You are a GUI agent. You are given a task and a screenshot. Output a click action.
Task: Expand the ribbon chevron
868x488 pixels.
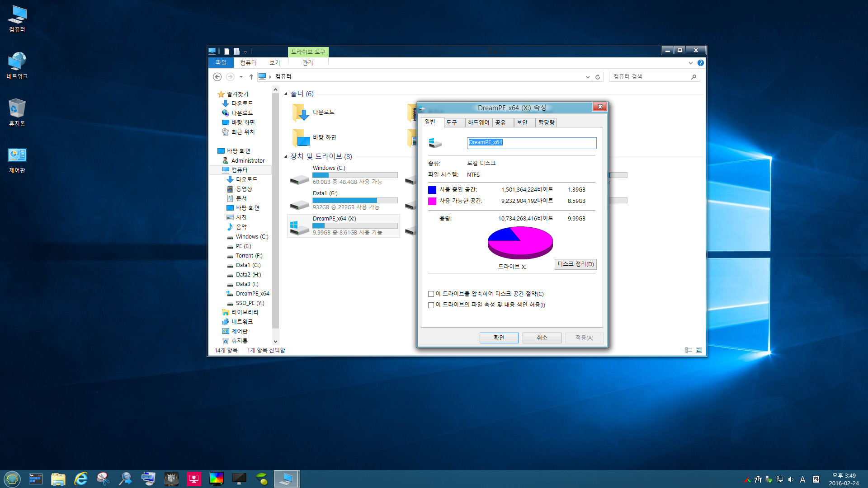(690, 63)
